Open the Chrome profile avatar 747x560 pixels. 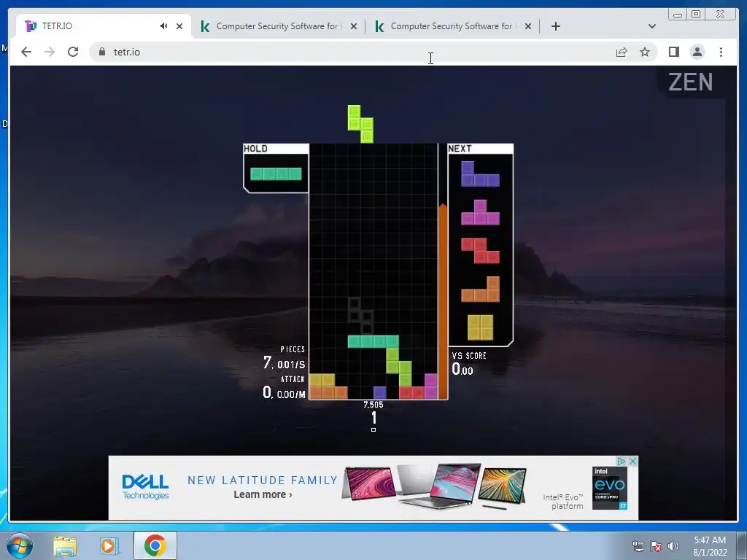point(697,52)
